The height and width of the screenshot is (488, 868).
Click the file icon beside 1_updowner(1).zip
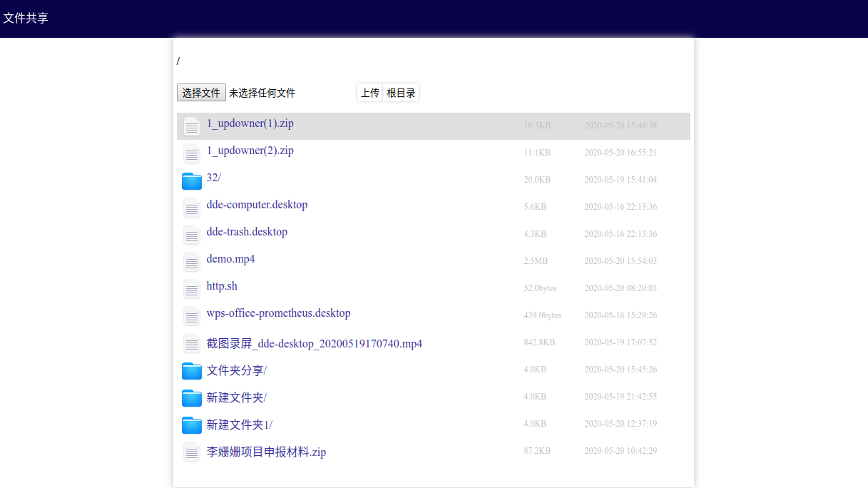tap(192, 126)
